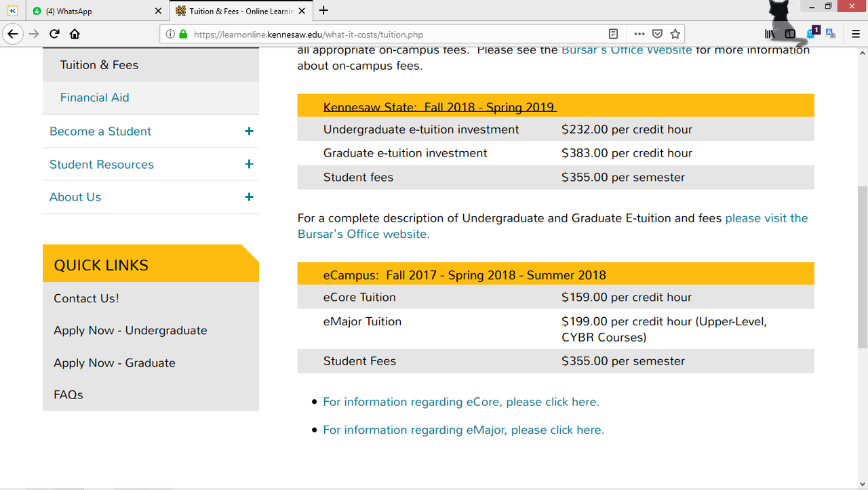Click '$159.00 per credit hour' value
868x490 pixels.
point(627,297)
